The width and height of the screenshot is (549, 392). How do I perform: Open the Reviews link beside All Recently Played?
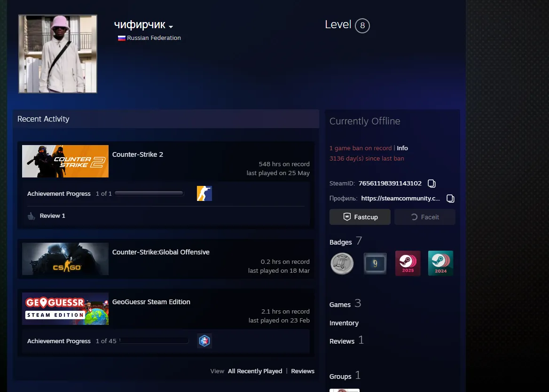[303, 371]
